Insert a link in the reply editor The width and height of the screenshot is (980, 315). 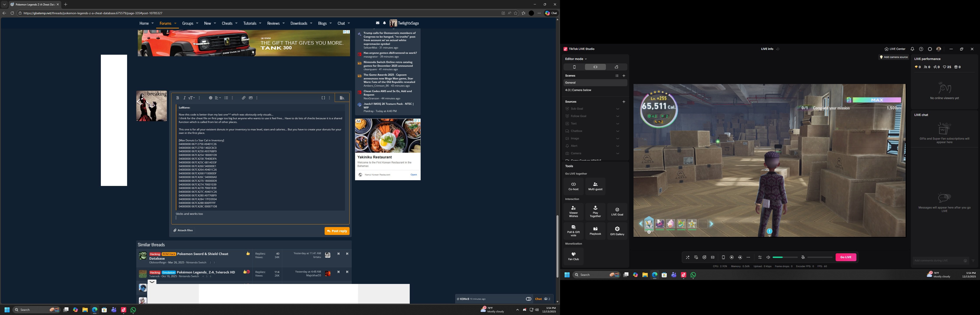243,98
